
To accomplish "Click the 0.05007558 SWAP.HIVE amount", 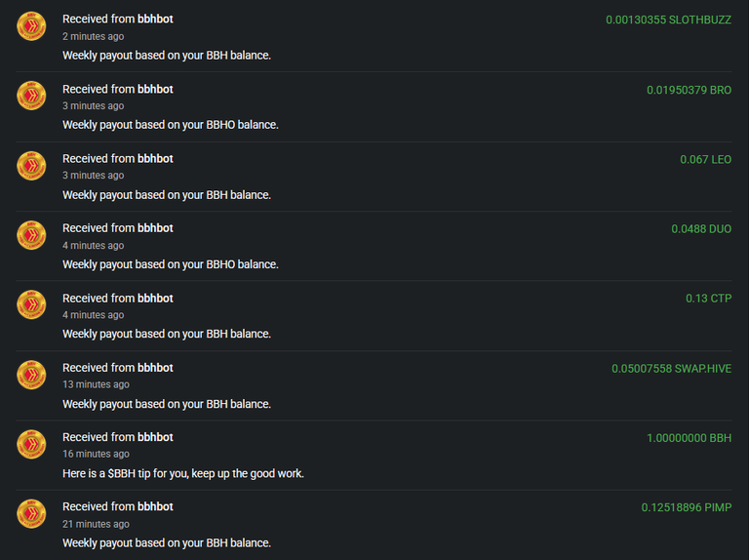I will [x=671, y=369].
